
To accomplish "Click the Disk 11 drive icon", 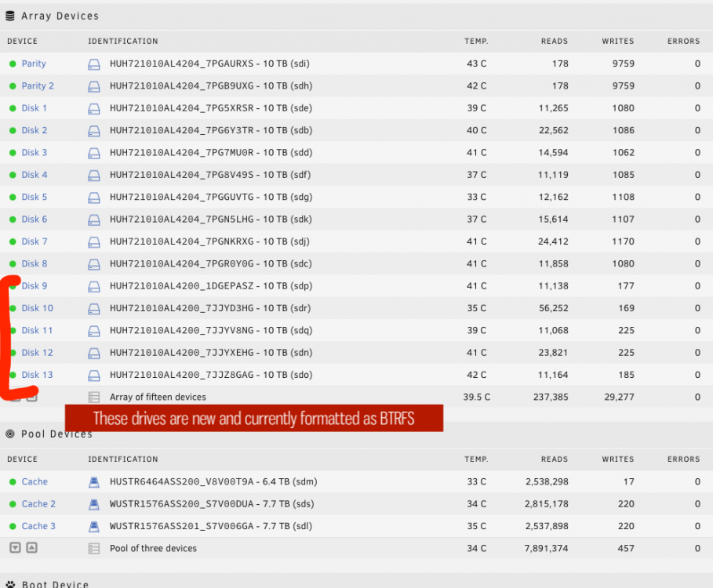I will click(x=93, y=332).
